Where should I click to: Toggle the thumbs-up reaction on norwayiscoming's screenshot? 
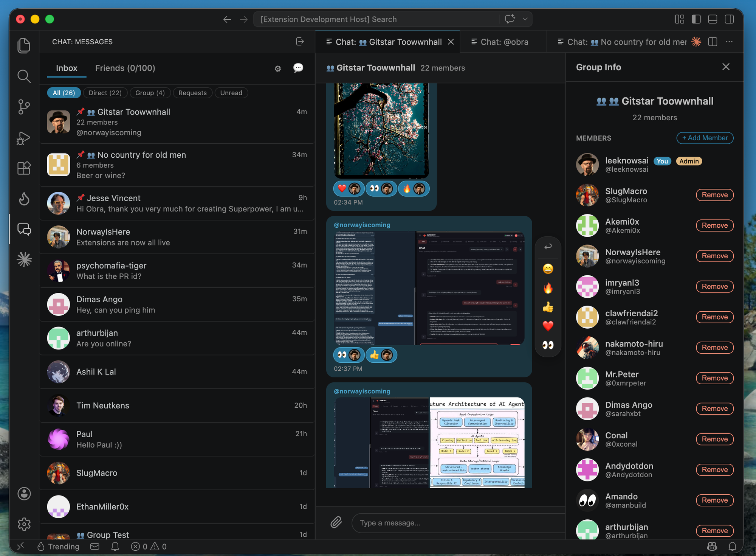tap(381, 355)
